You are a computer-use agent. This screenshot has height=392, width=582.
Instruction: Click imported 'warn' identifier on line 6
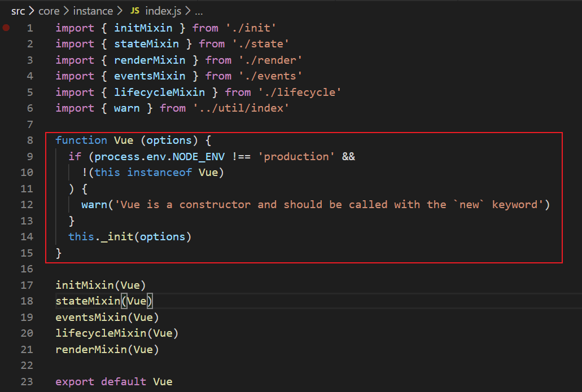coord(127,108)
